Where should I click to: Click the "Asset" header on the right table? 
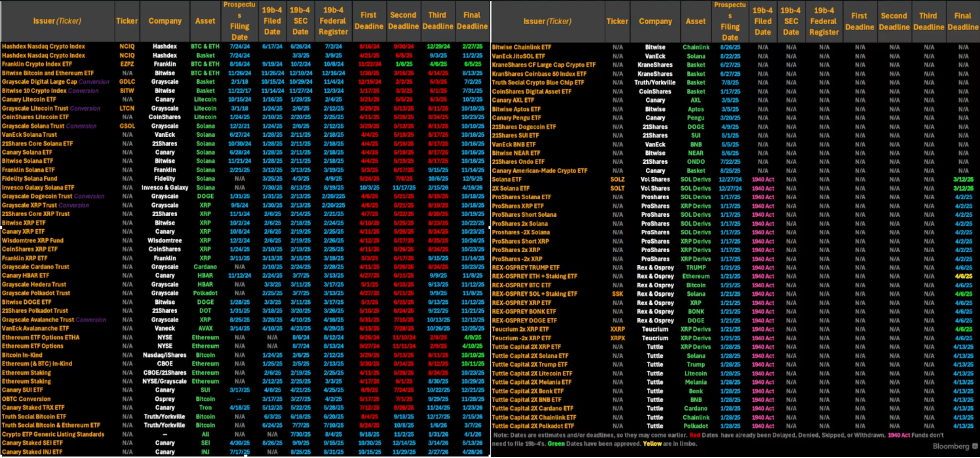(696, 21)
